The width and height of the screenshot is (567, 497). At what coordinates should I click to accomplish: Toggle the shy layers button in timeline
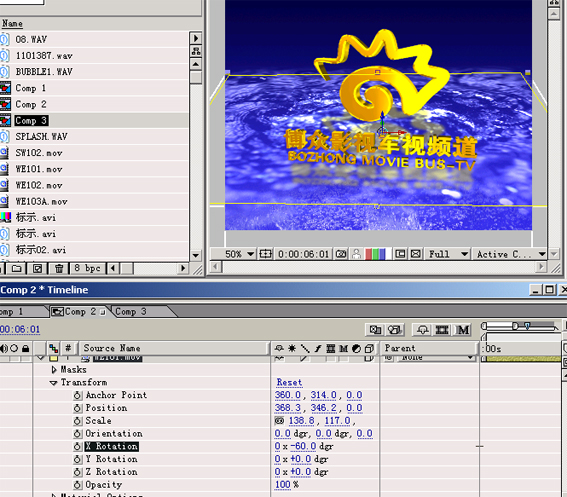(422, 330)
